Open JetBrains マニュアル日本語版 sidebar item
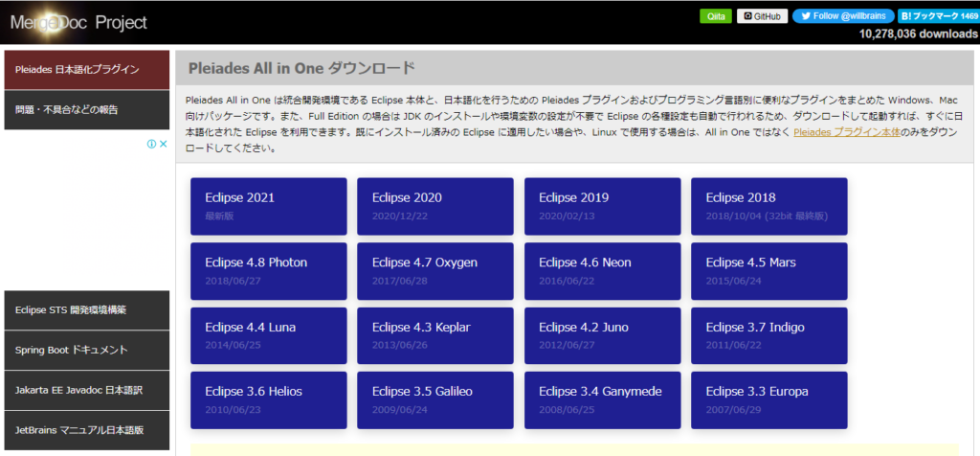This screenshot has width=980, height=456. [87, 430]
